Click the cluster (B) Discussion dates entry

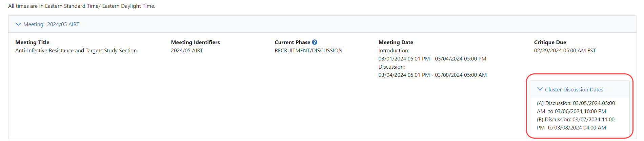point(576,124)
